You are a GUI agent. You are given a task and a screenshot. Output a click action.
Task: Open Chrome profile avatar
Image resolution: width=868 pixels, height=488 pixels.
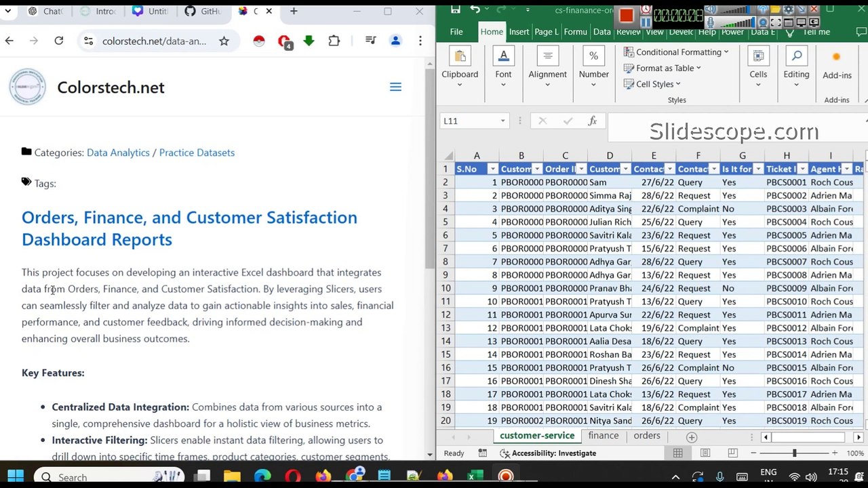395,41
